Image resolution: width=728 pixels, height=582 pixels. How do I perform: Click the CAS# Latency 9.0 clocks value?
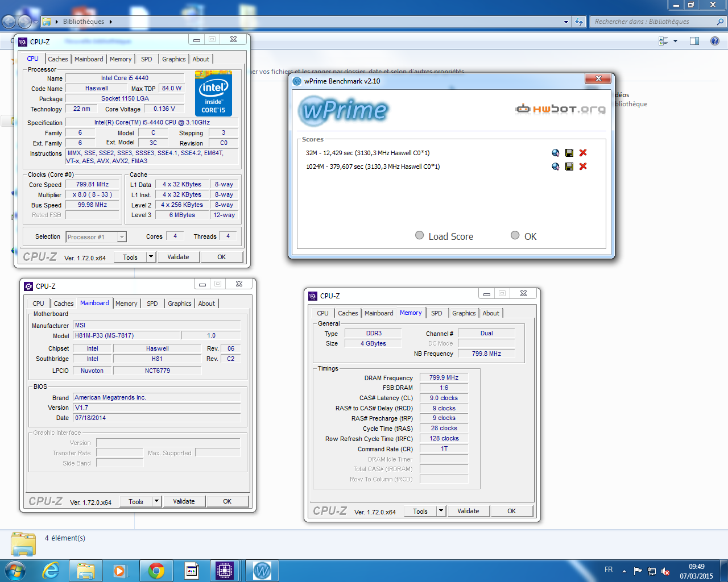pos(444,398)
